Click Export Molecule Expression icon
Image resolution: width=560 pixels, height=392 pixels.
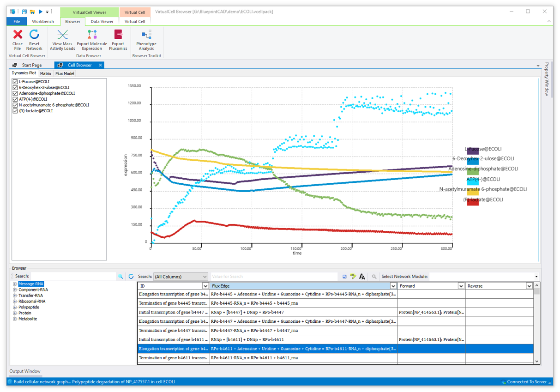point(92,35)
